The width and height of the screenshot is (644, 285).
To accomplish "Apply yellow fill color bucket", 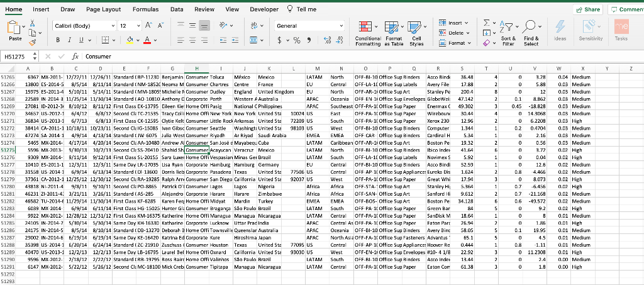I will pos(130,40).
